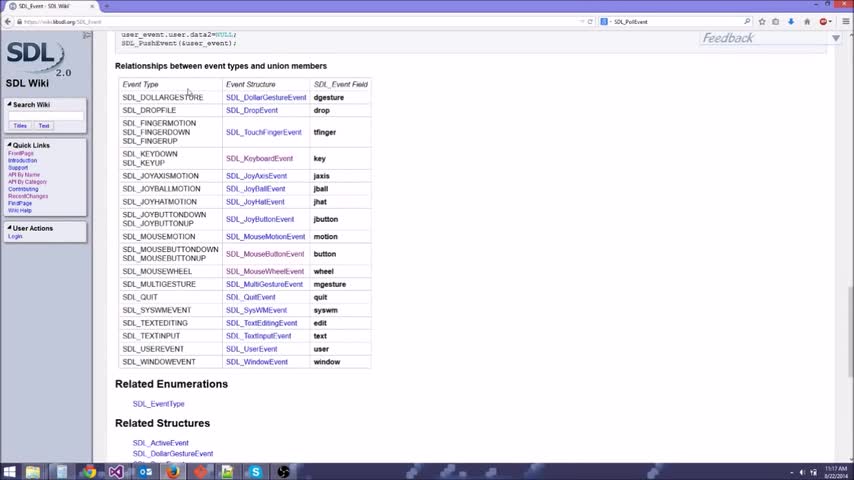
Task: Open a new browser tab
Action: coord(107,6)
